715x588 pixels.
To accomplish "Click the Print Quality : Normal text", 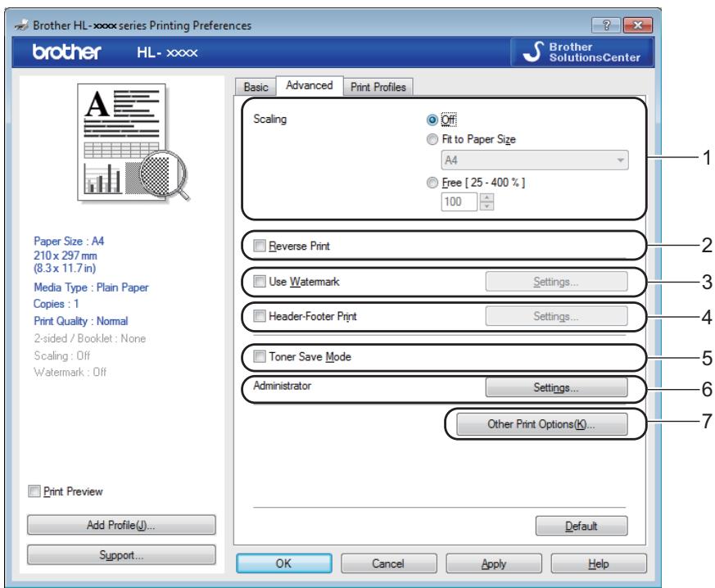I will [x=81, y=321].
